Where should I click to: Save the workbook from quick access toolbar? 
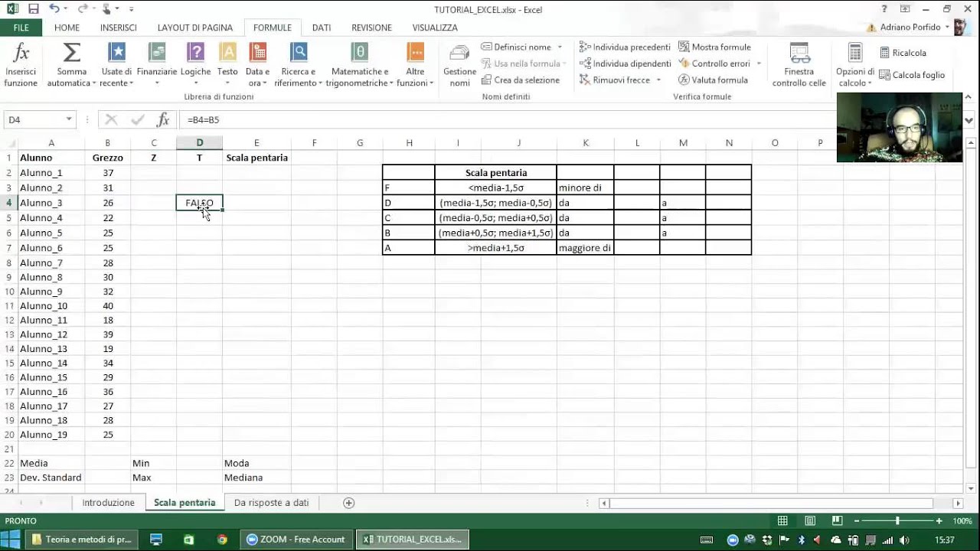[33, 9]
